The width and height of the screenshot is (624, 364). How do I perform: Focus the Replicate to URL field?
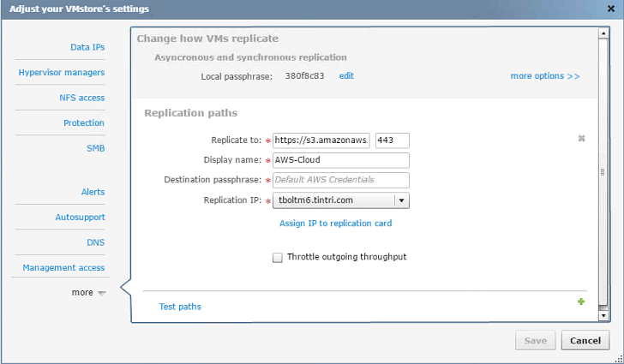(321, 140)
